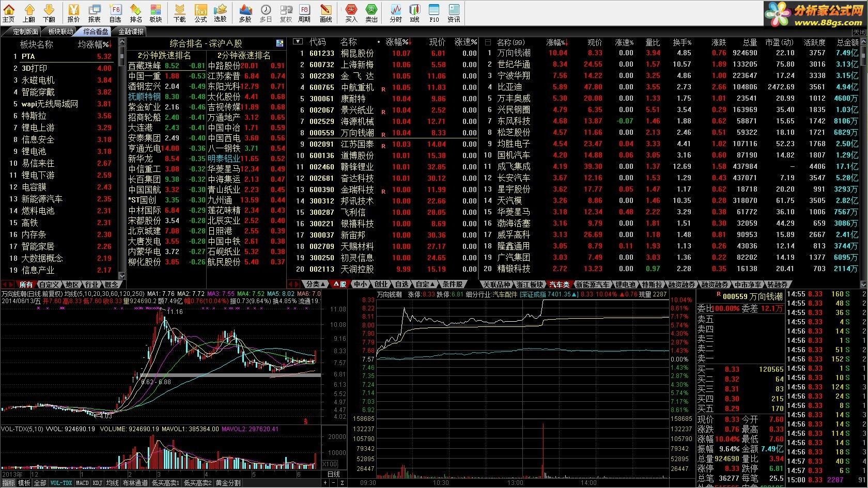Screen dimensions: 868x488
Task: Click the 模板 template button
Action: [24, 483]
